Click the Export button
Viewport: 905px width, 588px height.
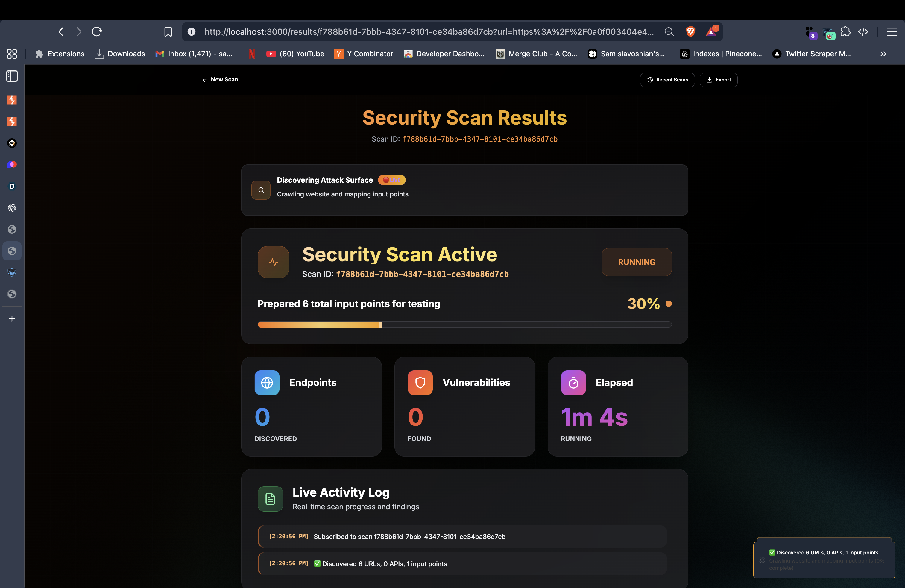click(718, 80)
